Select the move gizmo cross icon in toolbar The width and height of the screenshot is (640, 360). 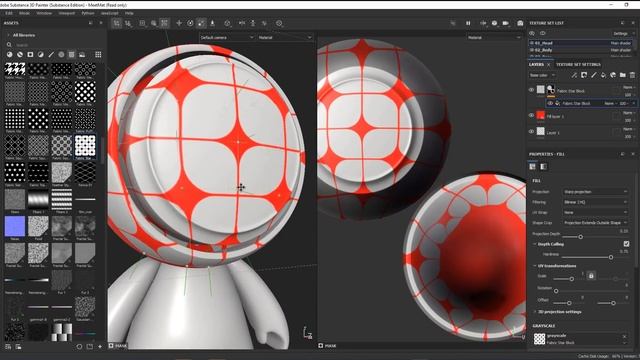point(179,23)
